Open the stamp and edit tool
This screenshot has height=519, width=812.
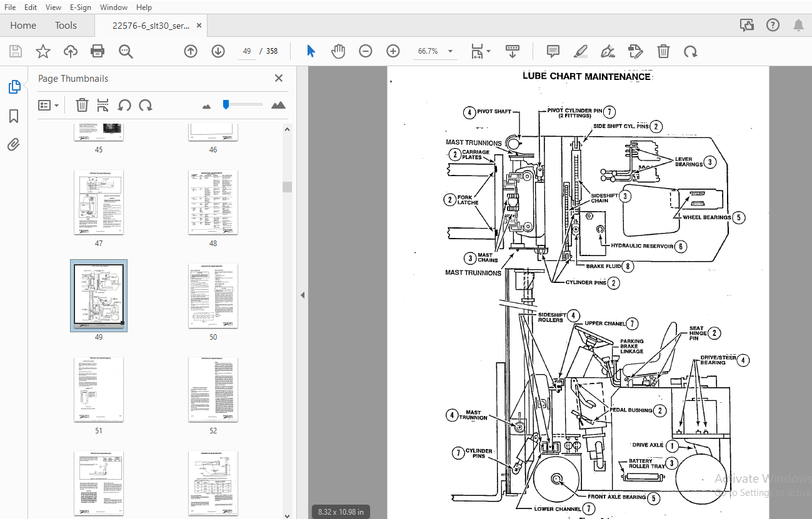[635, 51]
